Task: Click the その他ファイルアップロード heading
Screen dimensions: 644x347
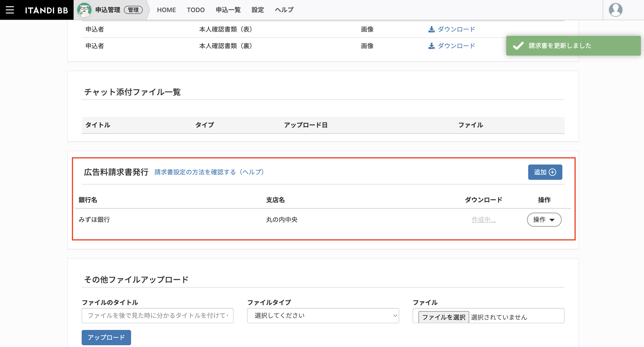Action: [x=136, y=280]
